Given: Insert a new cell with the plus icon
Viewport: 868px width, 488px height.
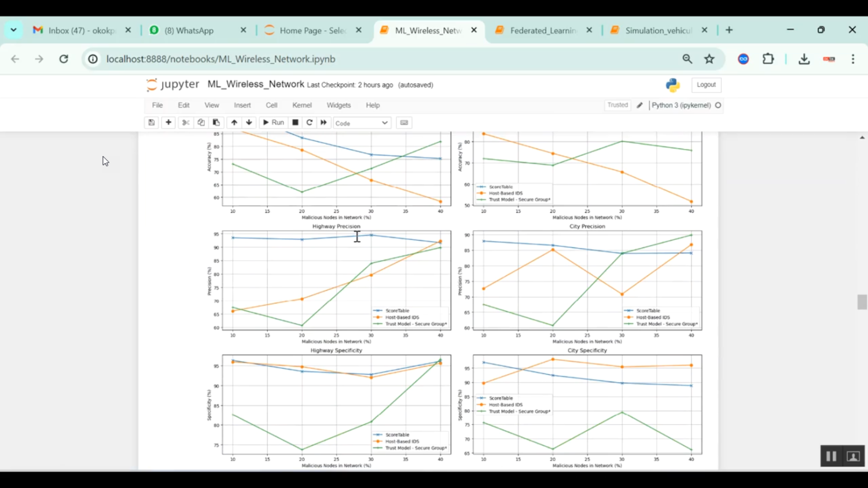Looking at the screenshot, I should (168, 122).
